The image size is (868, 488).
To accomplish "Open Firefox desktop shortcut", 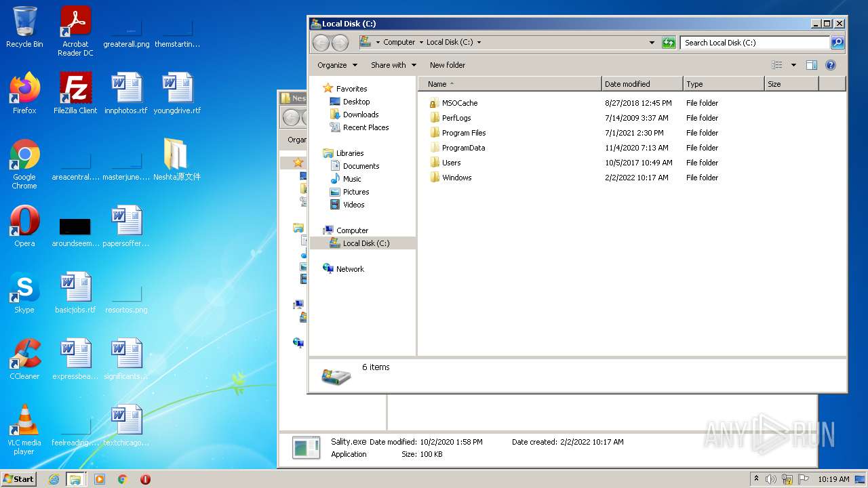I will pos(24,93).
